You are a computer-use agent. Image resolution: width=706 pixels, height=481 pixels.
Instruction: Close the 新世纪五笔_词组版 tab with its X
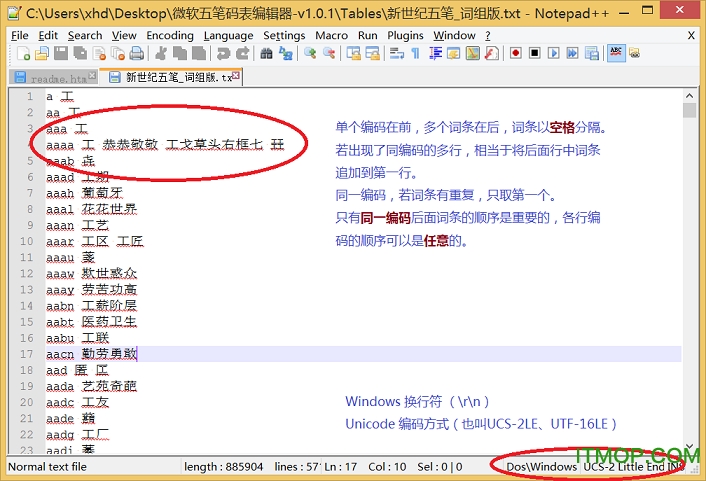(236, 75)
